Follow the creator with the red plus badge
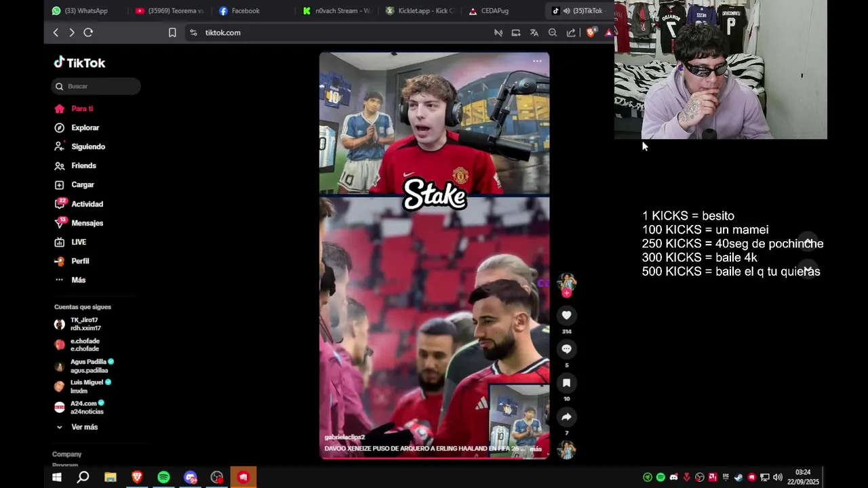This screenshot has height=488, width=868. click(x=566, y=293)
